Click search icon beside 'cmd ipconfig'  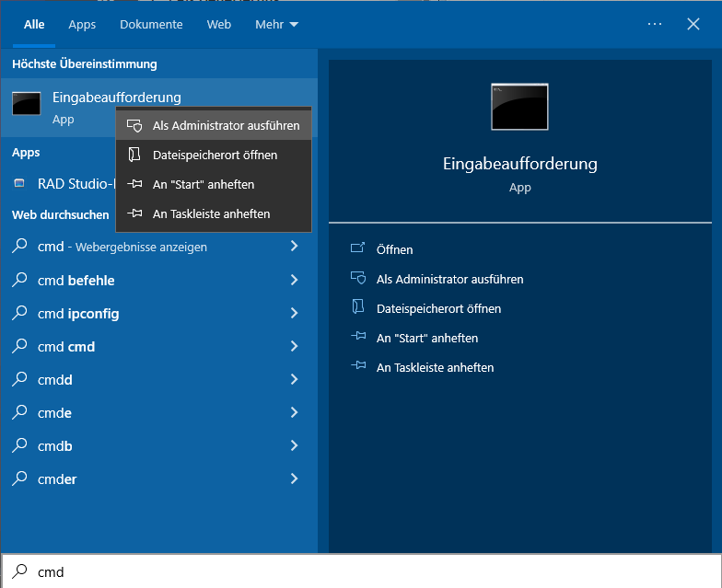click(x=19, y=313)
